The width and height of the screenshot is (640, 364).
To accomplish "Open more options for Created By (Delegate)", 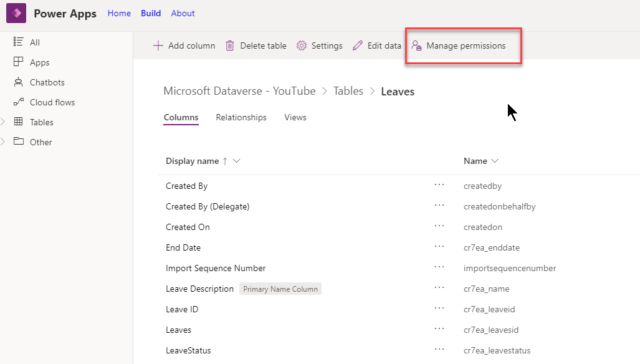I will coord(439,205).
